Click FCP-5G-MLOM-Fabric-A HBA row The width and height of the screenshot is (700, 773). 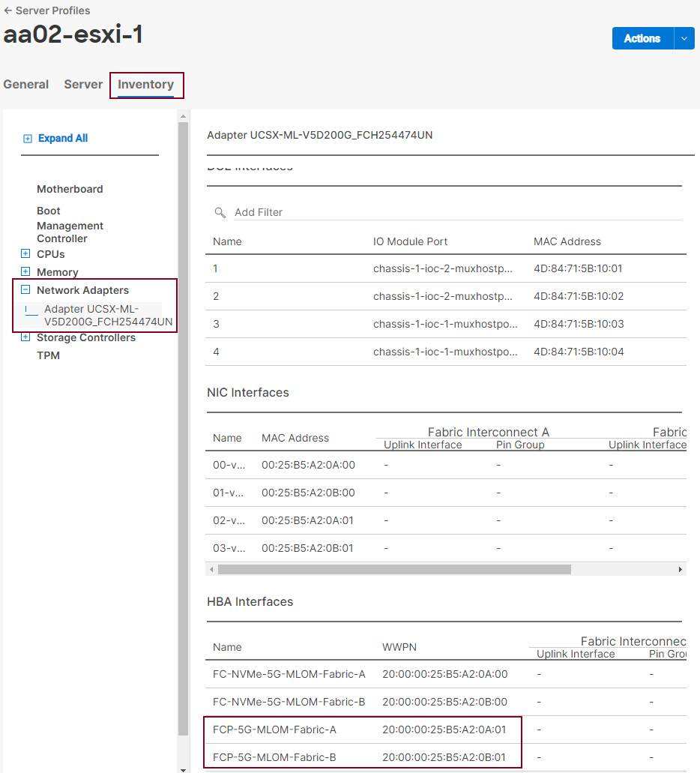(x=446, y=729)
